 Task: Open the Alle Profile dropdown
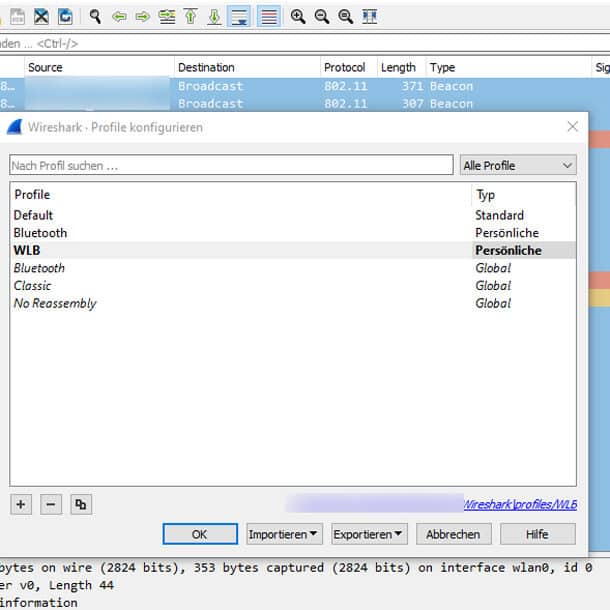(x=518, y=165)
